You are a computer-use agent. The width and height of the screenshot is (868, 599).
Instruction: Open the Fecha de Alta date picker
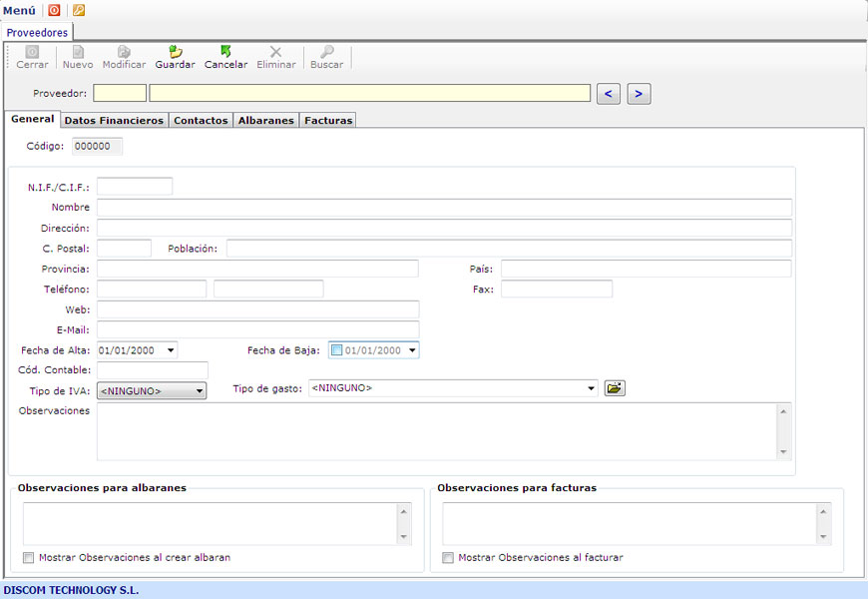pyautogui.click(x=172, y=350)
